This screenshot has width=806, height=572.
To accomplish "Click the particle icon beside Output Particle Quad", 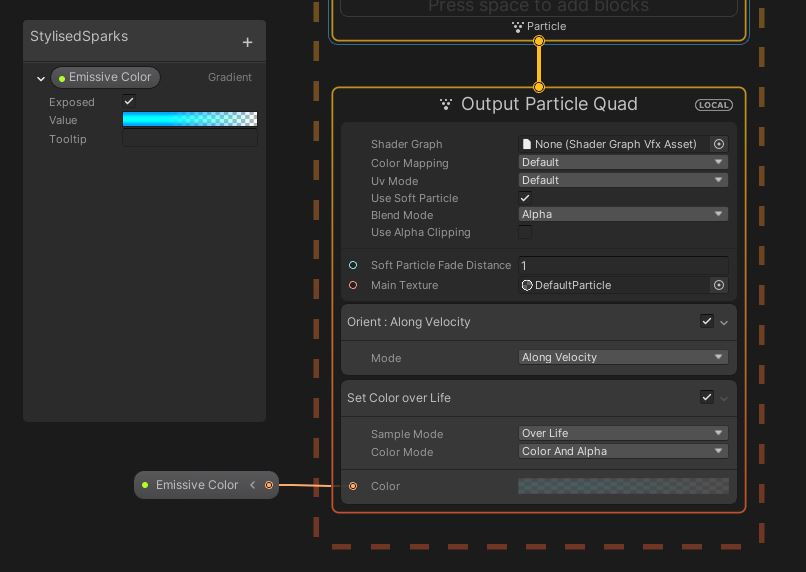I will coord(446,104).
